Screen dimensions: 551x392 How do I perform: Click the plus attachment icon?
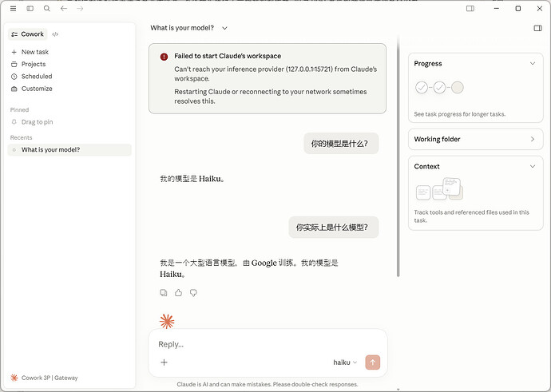pos(164,362)
